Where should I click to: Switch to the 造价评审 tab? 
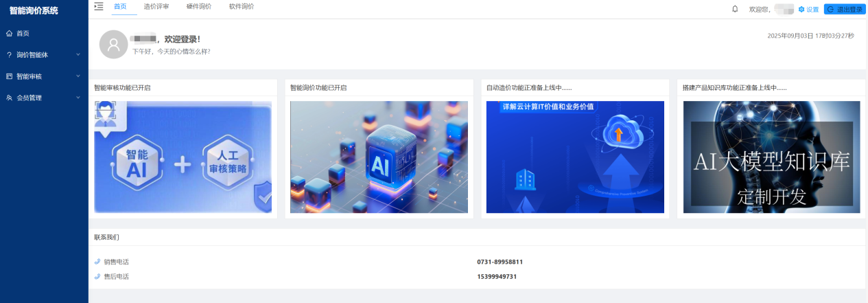pos(156,6)
